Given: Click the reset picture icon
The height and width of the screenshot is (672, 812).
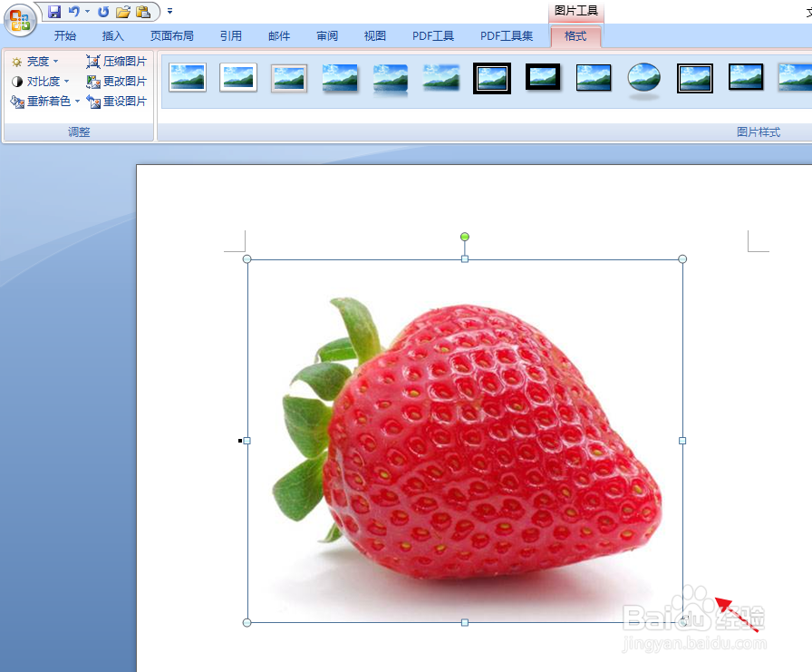Looking at the screenshot, I should pos(93,102).
